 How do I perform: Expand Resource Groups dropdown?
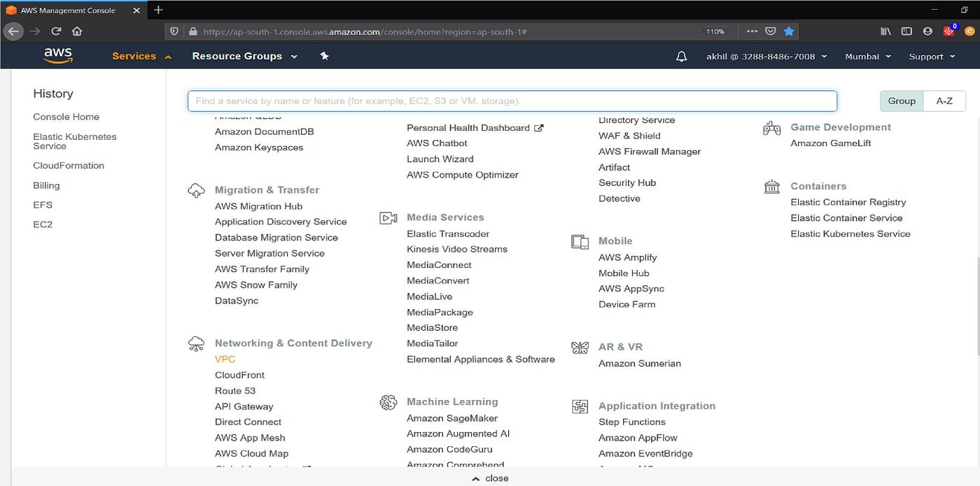pyautogui.click(x=244, y=56)
